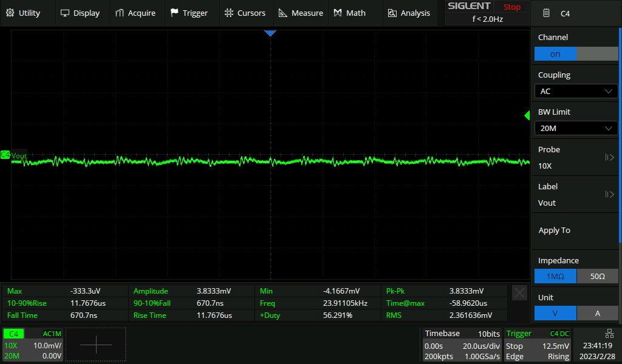This screenshot has width=622, height=364.
Task: Open the Coupling AC dropdown
Action: point(576,91)
